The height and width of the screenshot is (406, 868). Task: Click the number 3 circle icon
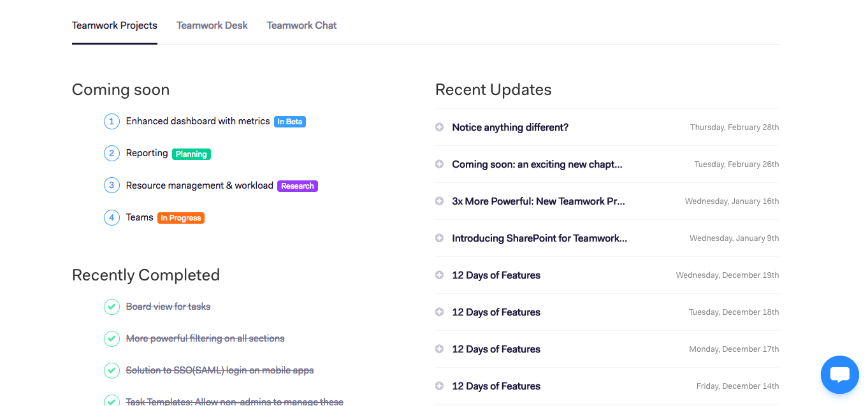coord(112,185)
